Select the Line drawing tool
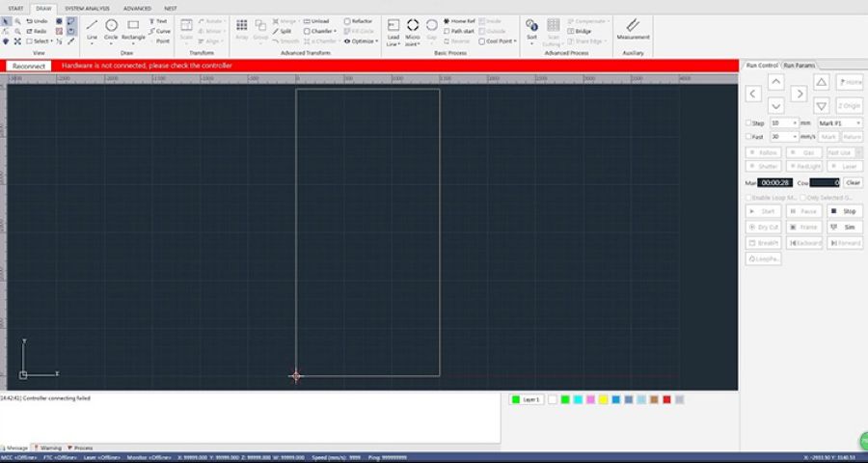The height and width of the screenshot is (463, 868). pyautogui.click(x=92, y=27)
